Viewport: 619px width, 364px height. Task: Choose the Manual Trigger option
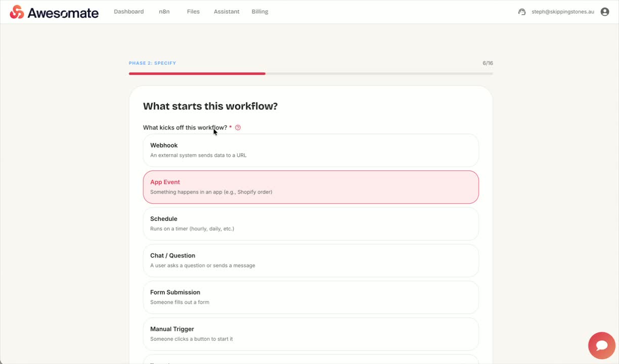pyautogui.click(x=311, y=334)
